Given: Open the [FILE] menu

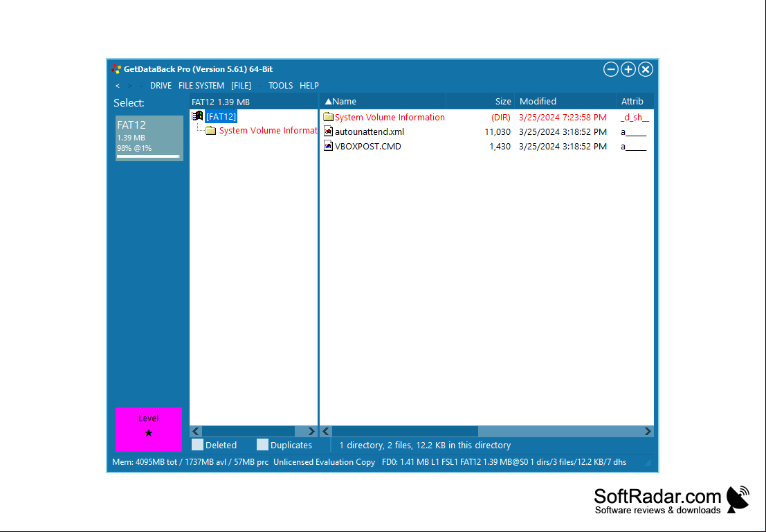Looking at the screenshot, I should point(241,86).
